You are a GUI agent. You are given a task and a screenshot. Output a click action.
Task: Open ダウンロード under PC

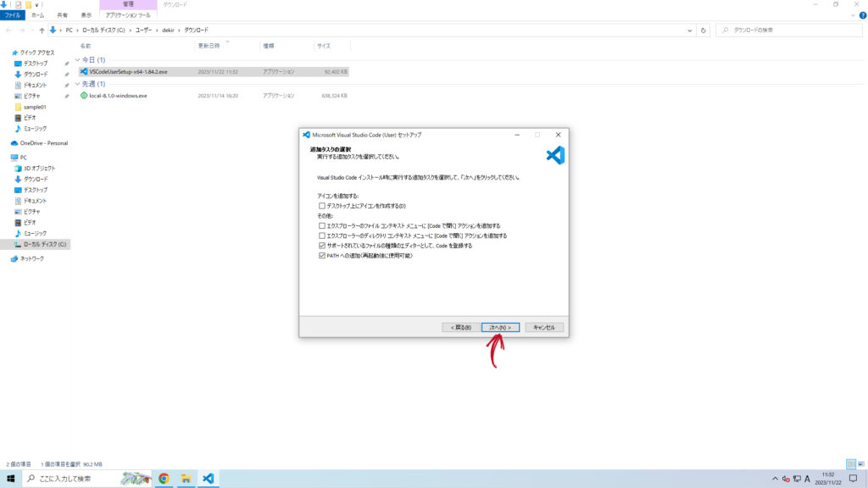click(x=36, y=180)
